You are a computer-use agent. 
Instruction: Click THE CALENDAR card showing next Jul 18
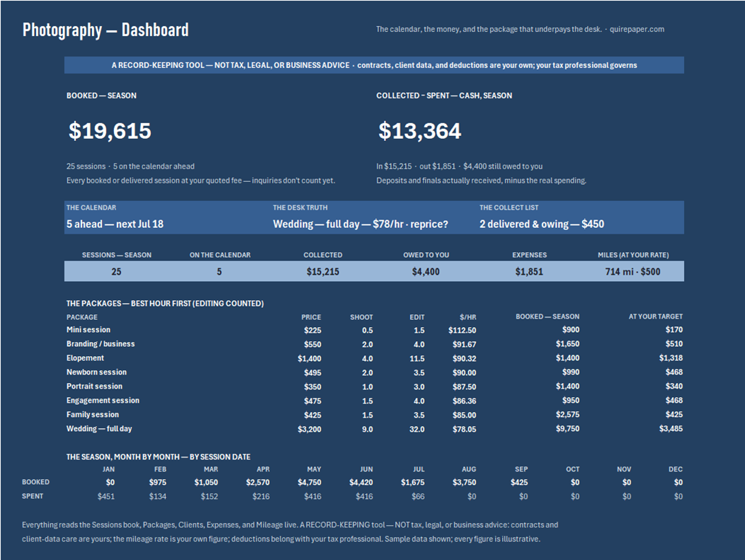167,217
